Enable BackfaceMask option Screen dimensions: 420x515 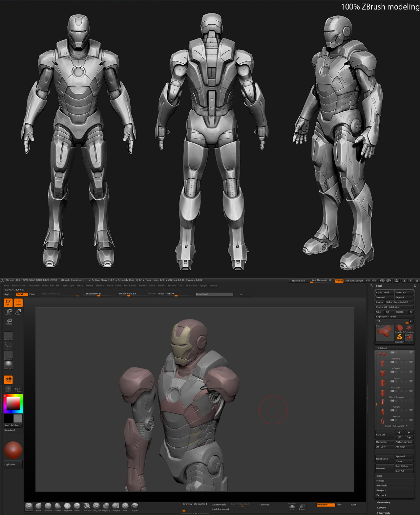(220, 509)
